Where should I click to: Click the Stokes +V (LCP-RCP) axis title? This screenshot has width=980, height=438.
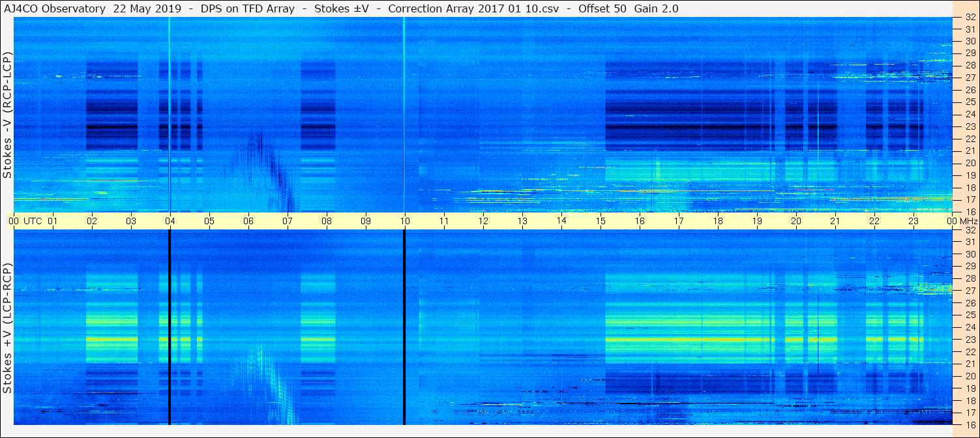pyautogui.click(x=7, y=329)
